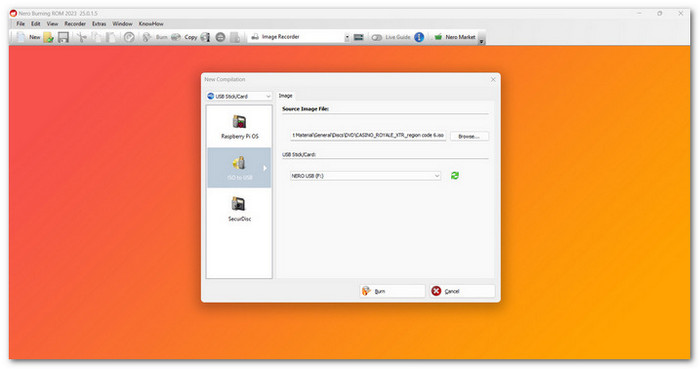Open the Window menu
This screenshot has height=369, width=700.
[122, 24]
